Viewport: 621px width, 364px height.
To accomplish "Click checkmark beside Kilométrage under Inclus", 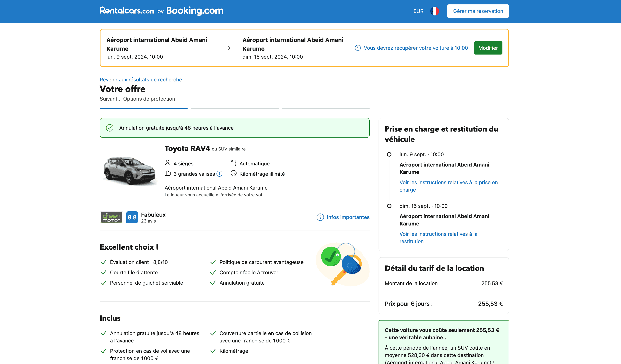I will pyautogui.click(x=213, y=351).
